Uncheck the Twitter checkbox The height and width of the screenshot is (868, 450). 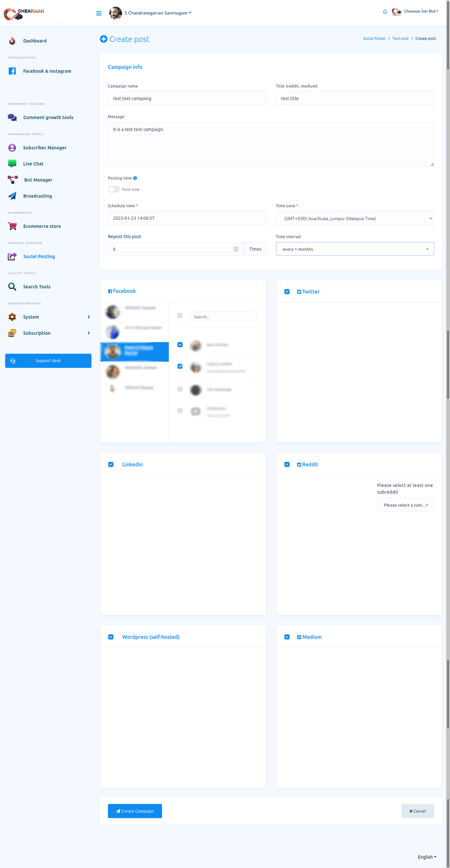pyautogui.click(x=287, y=292)
